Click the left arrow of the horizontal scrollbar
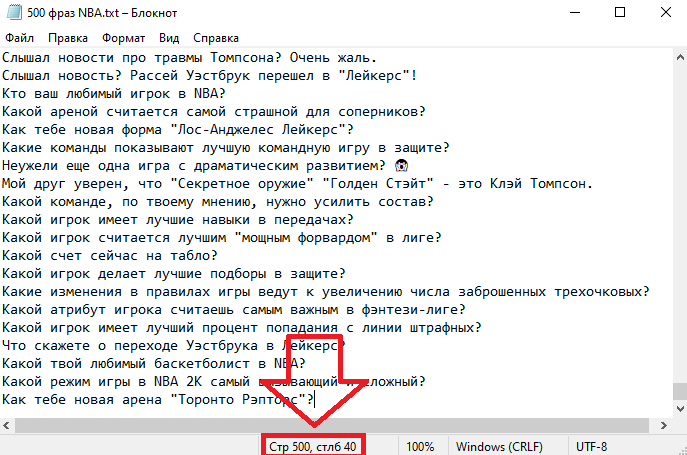This screenshot has width=687, height=455. pyautogui.click(x=8, y=425)
